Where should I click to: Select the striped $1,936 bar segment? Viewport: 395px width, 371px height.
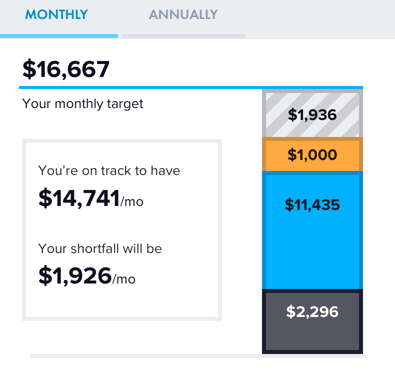(x=312, y=113)
